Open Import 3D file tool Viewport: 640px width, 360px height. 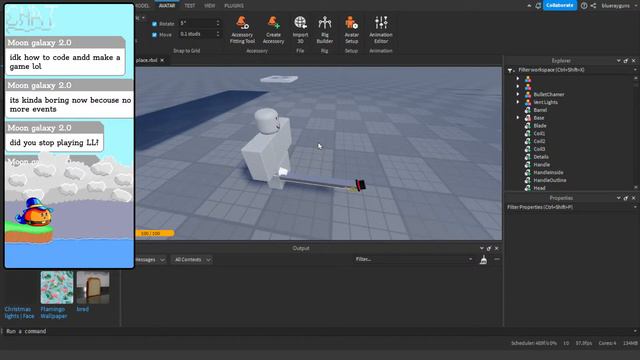[x=300, y=29]
